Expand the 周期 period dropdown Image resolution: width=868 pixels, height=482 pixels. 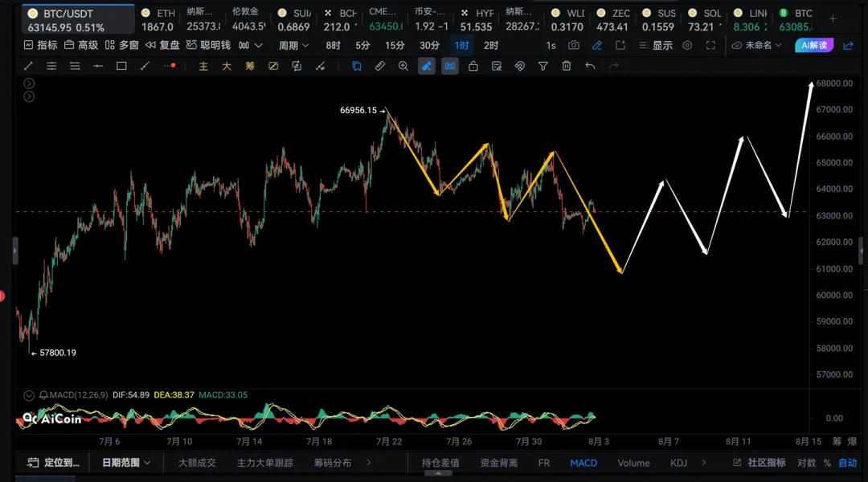point(293,45)
